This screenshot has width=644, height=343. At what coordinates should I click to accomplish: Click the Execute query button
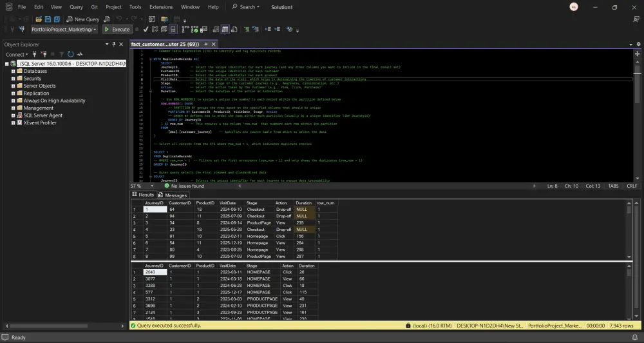coord(117,30)
